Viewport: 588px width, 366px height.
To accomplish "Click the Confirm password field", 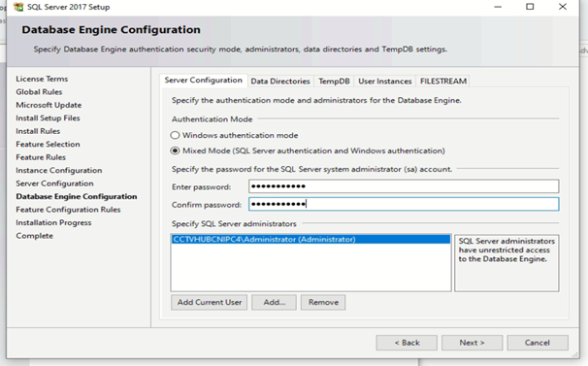I will point(404,204).
